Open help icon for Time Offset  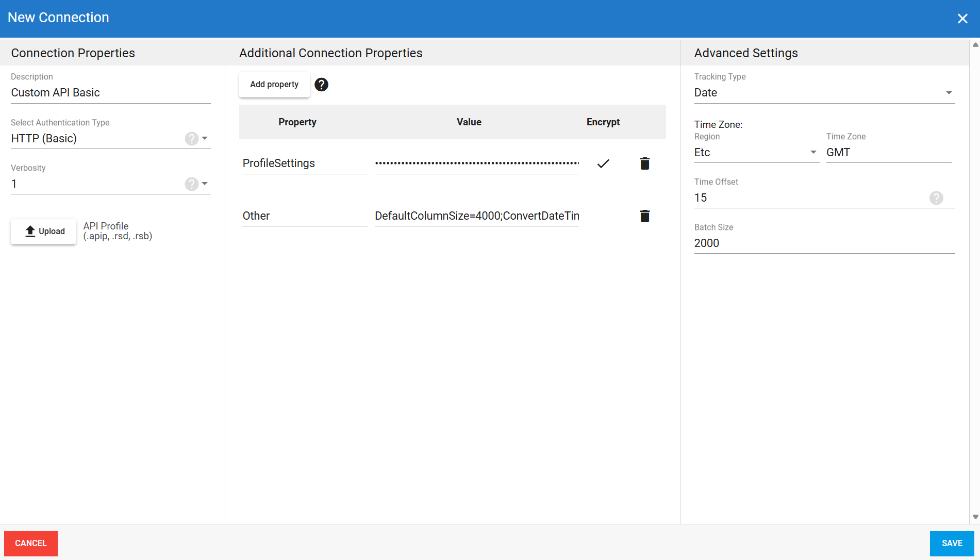[x=936, y=198]
